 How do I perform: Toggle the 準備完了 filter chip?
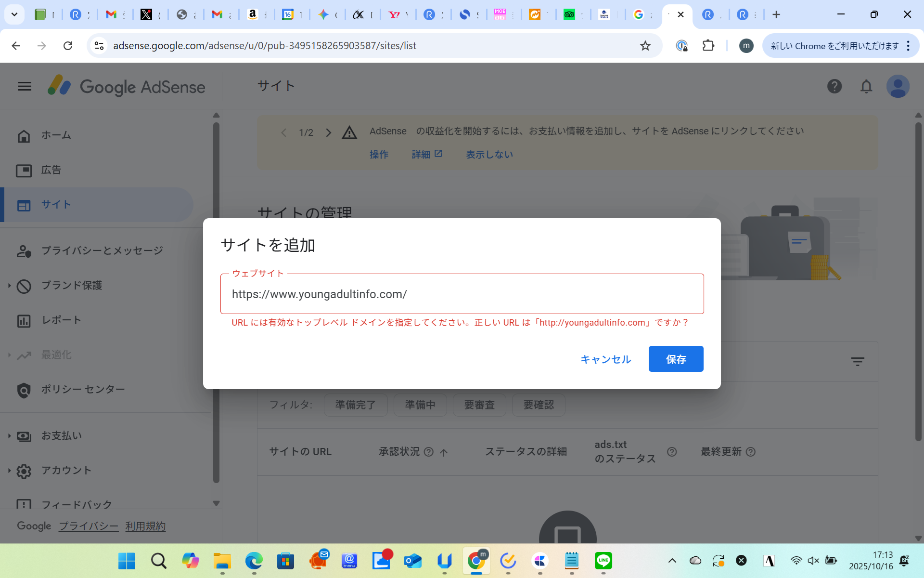click(x=355, y=405)
